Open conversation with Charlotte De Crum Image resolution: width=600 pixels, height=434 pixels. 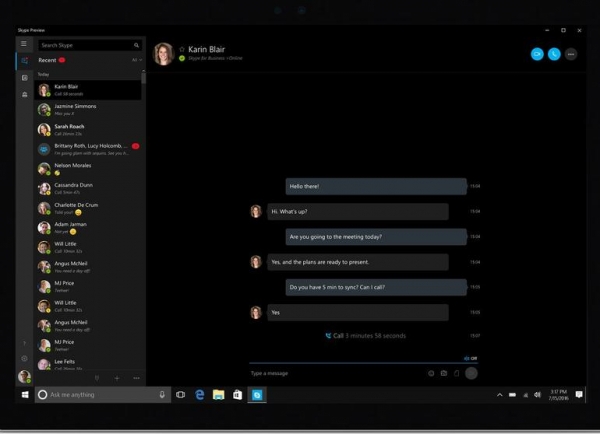tap(88, 208)
